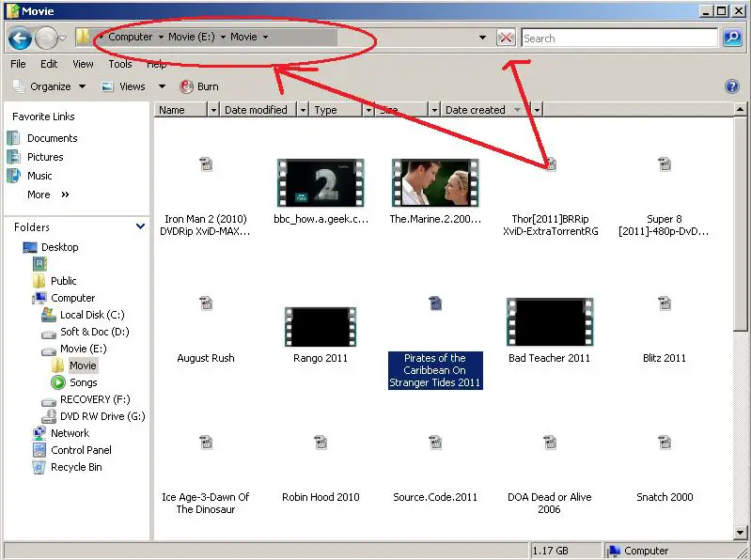Open the Edit menu

(x=48, y=64)
